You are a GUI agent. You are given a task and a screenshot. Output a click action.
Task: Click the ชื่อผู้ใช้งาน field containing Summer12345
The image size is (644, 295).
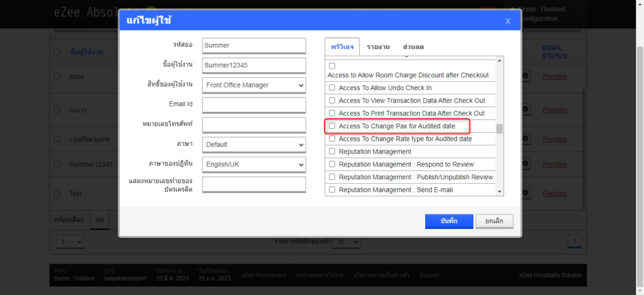pyautogui.click(x=254, y=65)
